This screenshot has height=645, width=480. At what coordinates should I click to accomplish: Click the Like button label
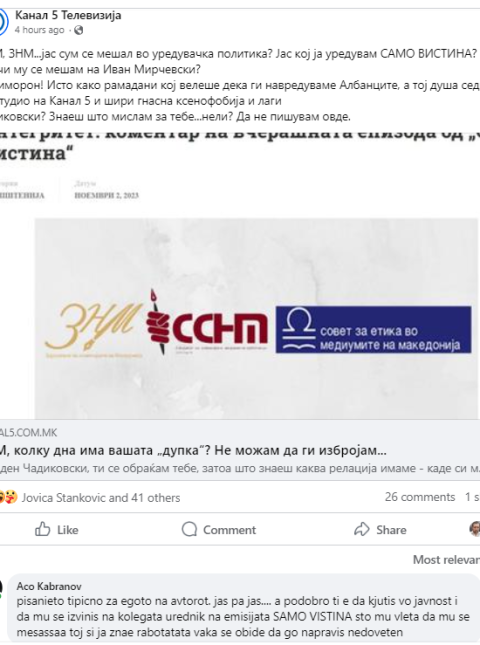68,529
